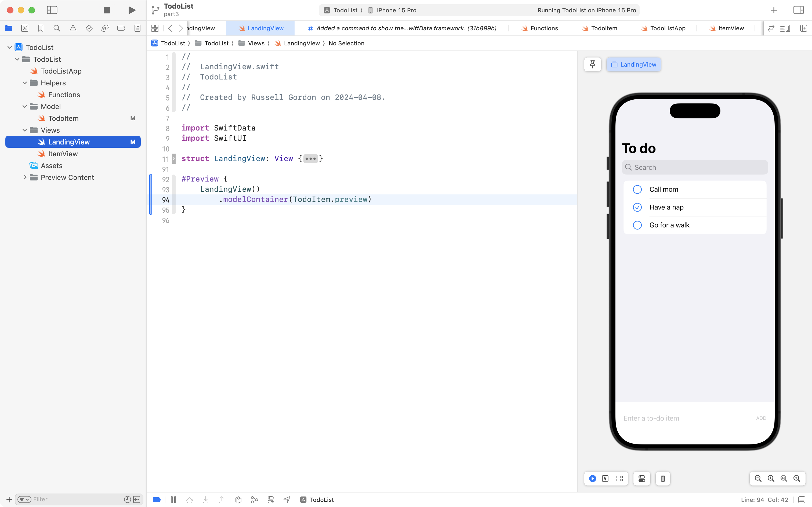Click the 'Enter a to-do item' field
Screen dimensions: 812x507
point(651,418)
